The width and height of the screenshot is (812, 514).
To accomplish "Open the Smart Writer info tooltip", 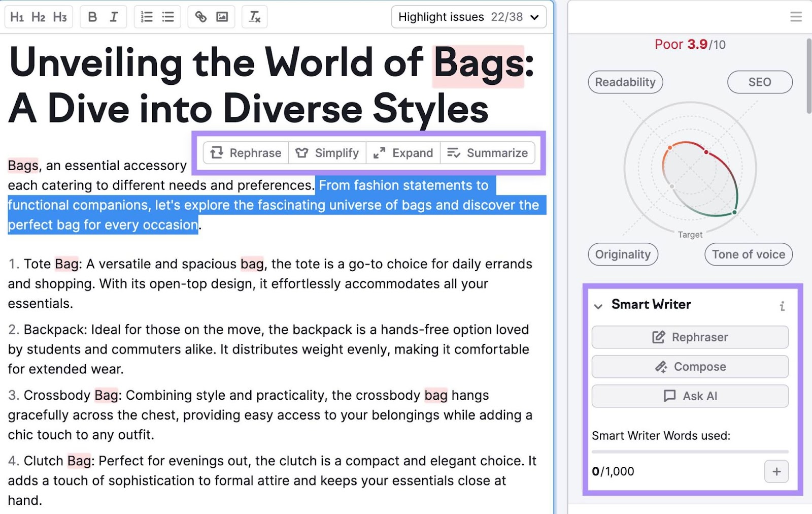I will (782, 306).
